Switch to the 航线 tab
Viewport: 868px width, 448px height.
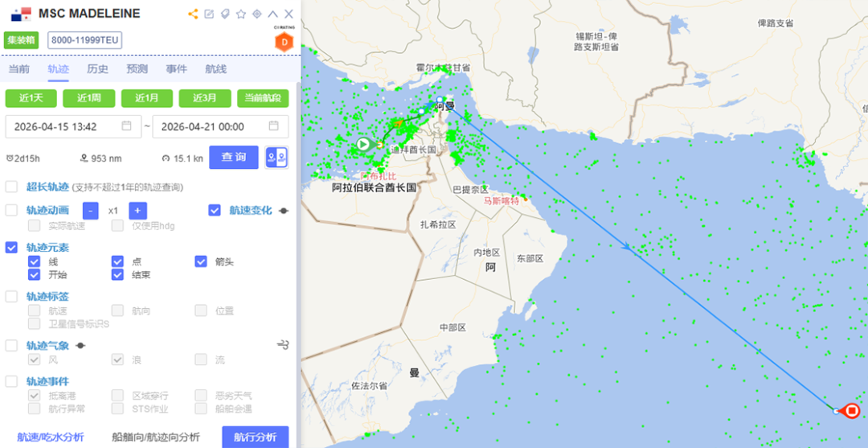click(x=216, y=69)
